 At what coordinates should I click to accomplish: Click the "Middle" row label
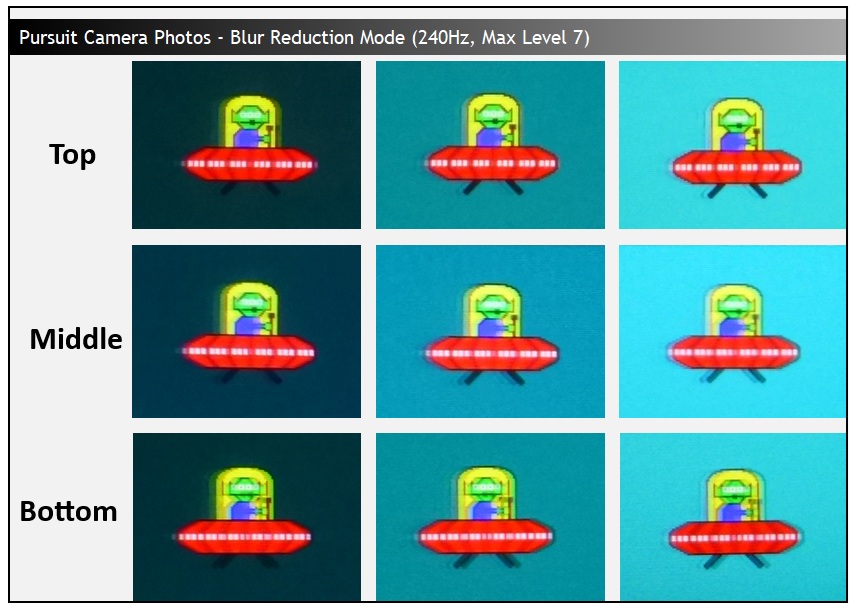pyautogui.click(x=75, y=339)
